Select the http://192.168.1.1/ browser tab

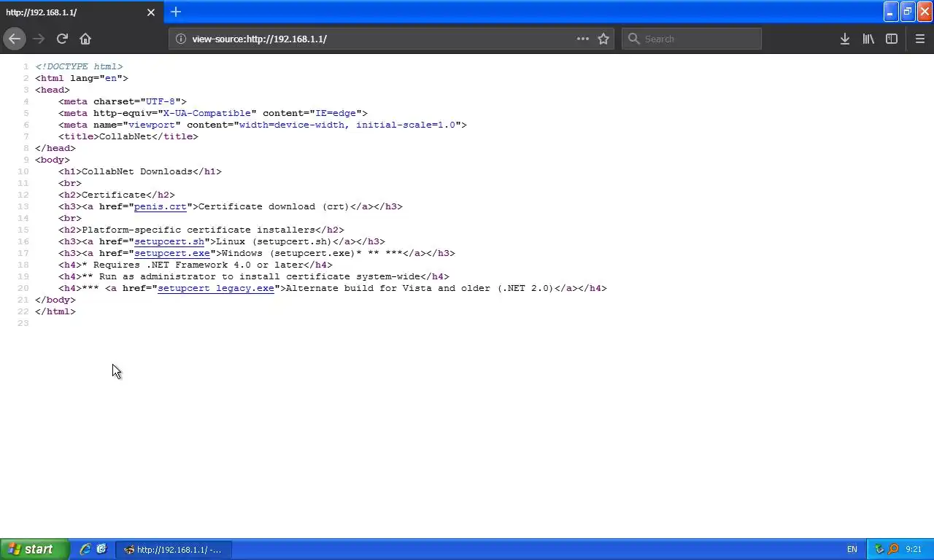coord(82,12)
